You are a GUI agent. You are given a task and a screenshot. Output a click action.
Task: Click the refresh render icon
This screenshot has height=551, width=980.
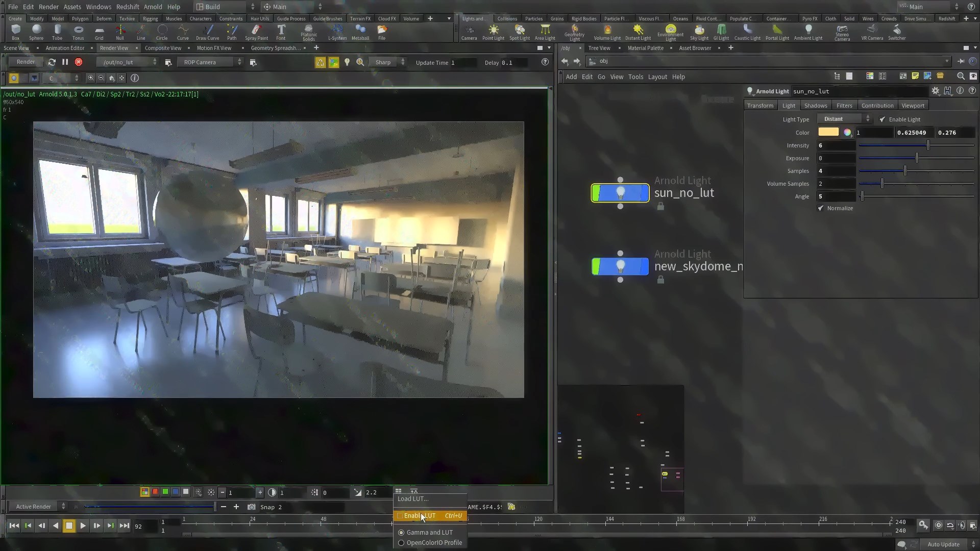click(x=52, y=62)
